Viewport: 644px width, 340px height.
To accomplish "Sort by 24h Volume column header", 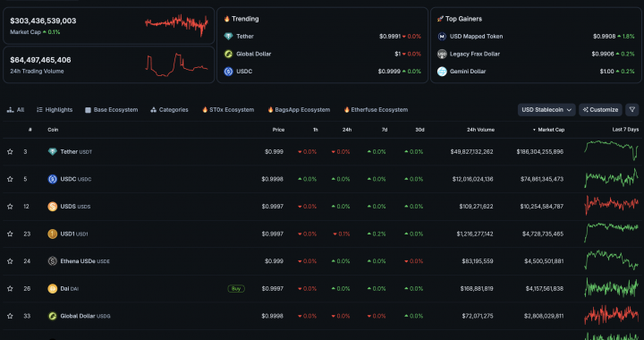I will (480, 130).
